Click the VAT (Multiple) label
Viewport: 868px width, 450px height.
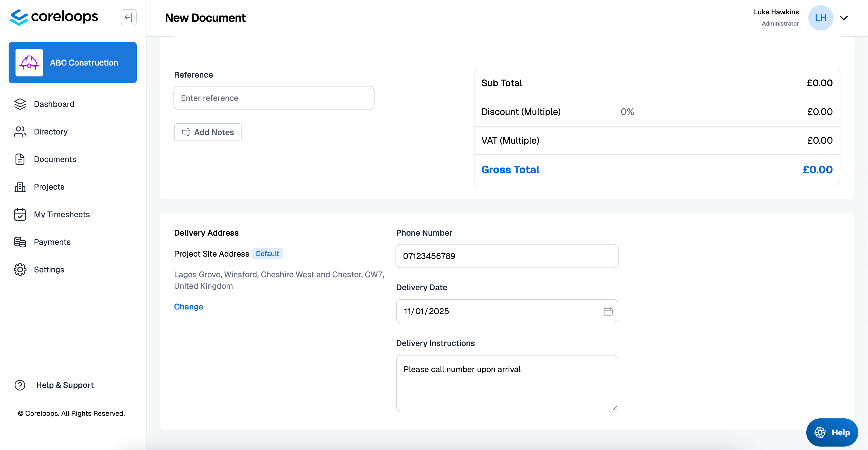[510, 141]
